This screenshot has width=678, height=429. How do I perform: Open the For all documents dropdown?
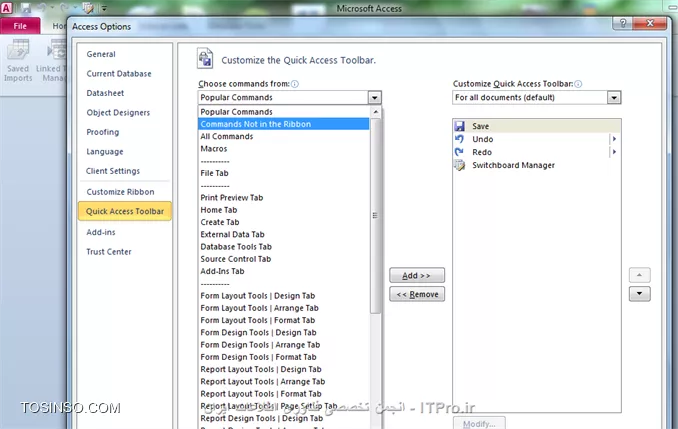tap(613, 98)
